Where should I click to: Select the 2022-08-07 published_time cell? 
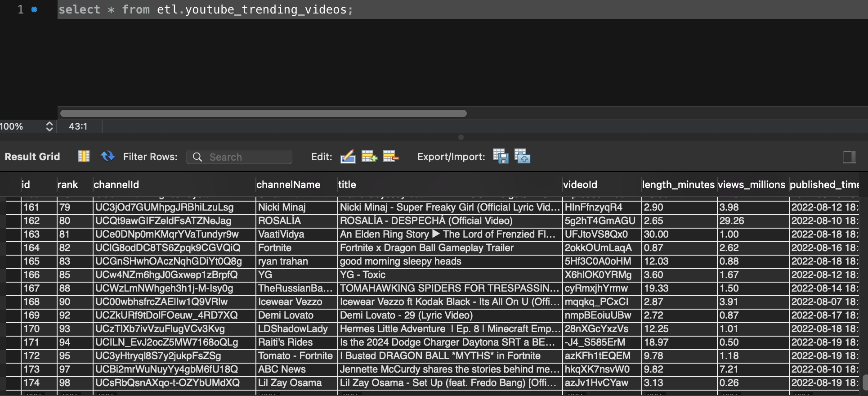click(824, 302)
